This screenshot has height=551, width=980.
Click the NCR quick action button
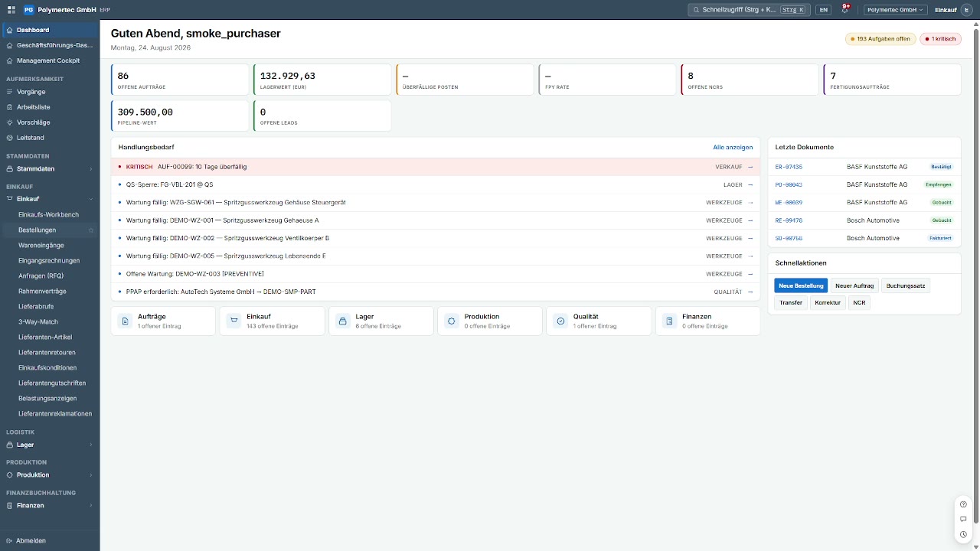tap(859, 302)
